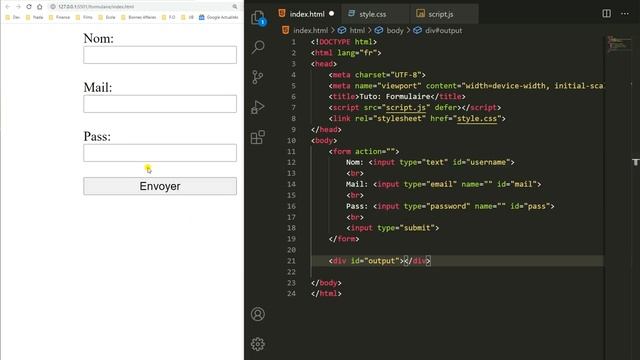Go to the browser home page

tap(40, 7)
